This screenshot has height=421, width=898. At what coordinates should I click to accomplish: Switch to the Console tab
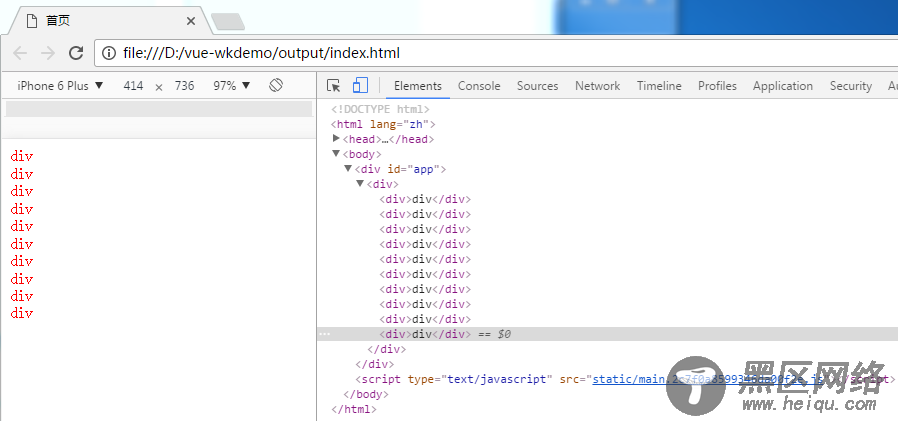(x=479, y=86)
